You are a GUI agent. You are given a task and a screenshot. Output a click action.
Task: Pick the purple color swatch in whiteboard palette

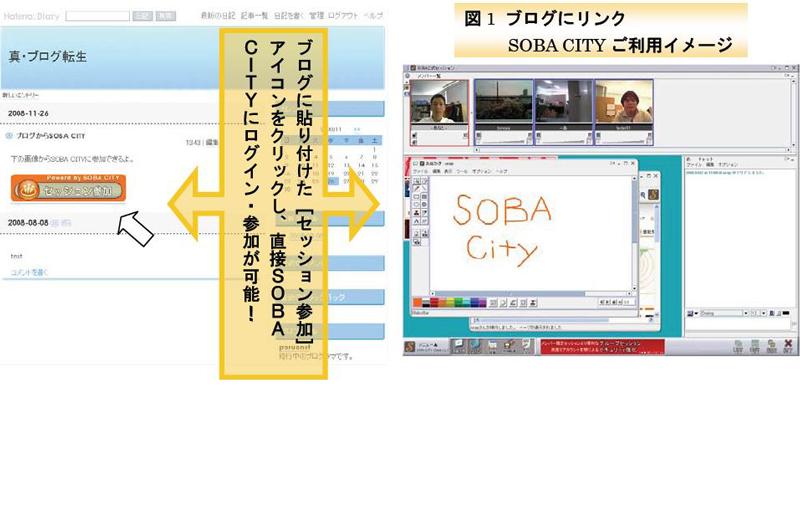[x=482, y=303]
